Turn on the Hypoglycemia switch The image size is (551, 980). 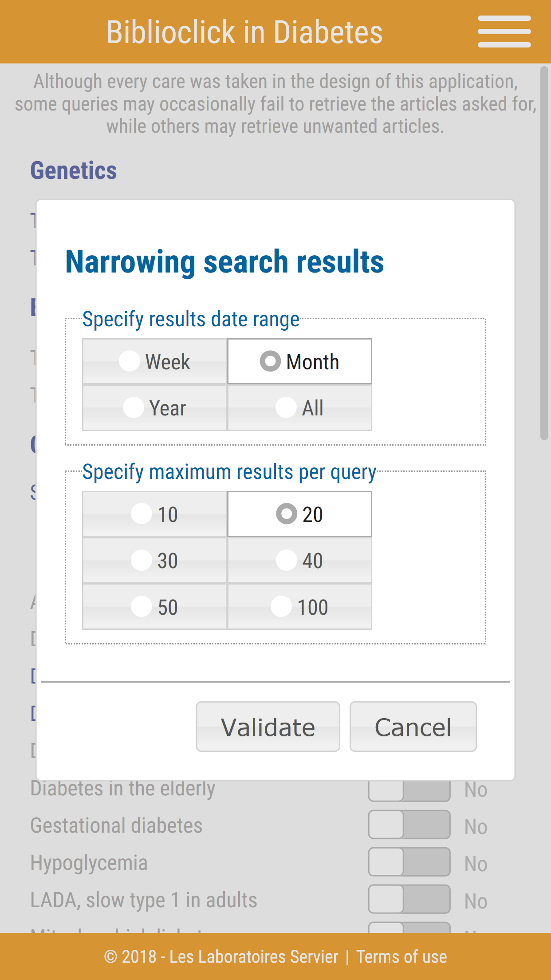point(409,863)
